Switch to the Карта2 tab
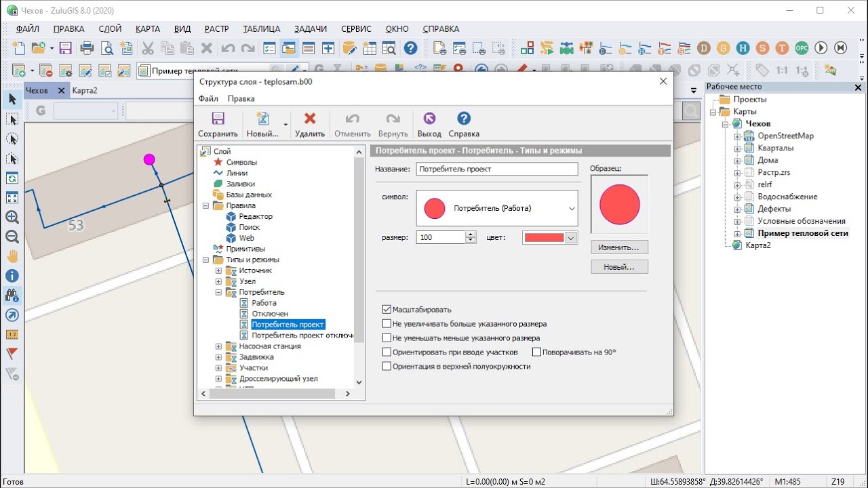 [85, 90]
